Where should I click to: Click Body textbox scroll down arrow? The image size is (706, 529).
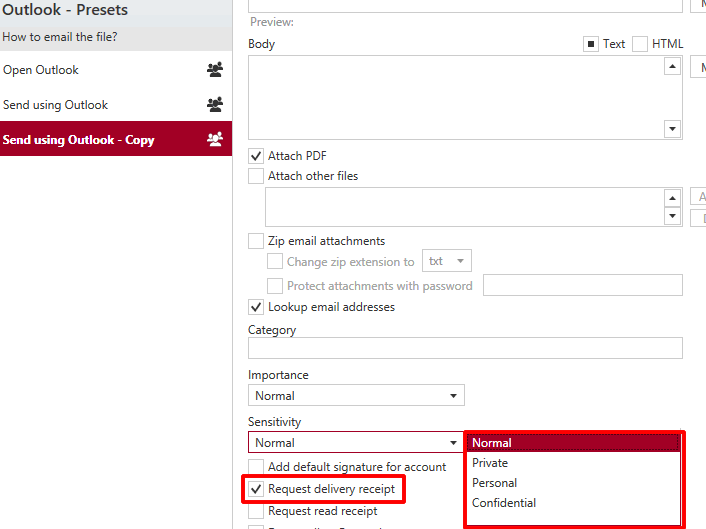click(x=672, y=129)
